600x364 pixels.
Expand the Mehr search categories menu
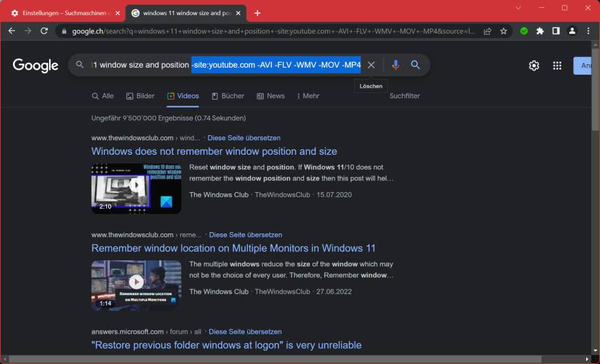coord(308,96)
